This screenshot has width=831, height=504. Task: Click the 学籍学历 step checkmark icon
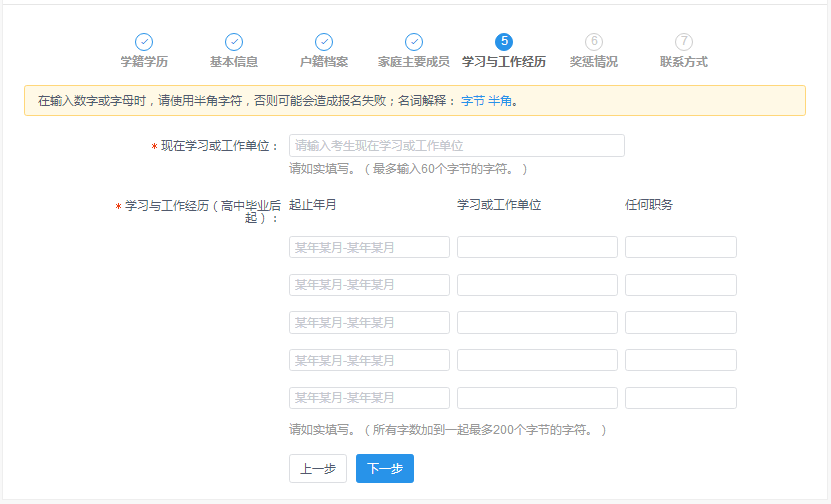[x=144, y=42]
